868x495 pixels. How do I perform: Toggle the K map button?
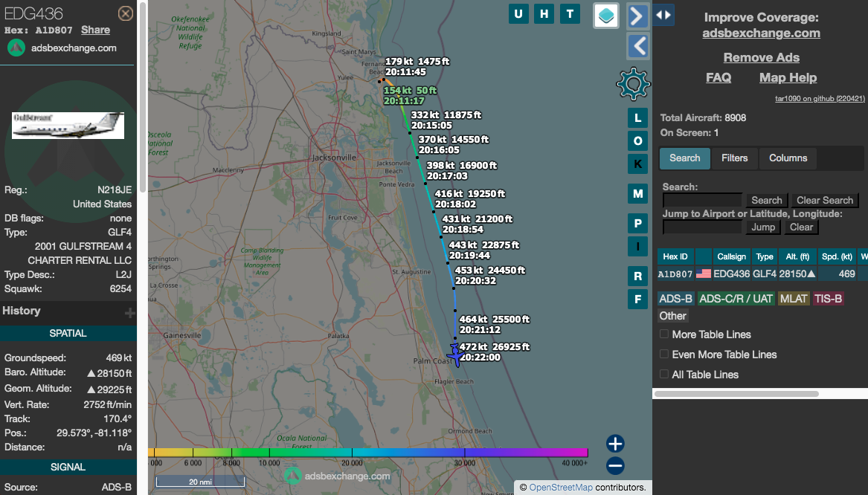click(637, 164)
